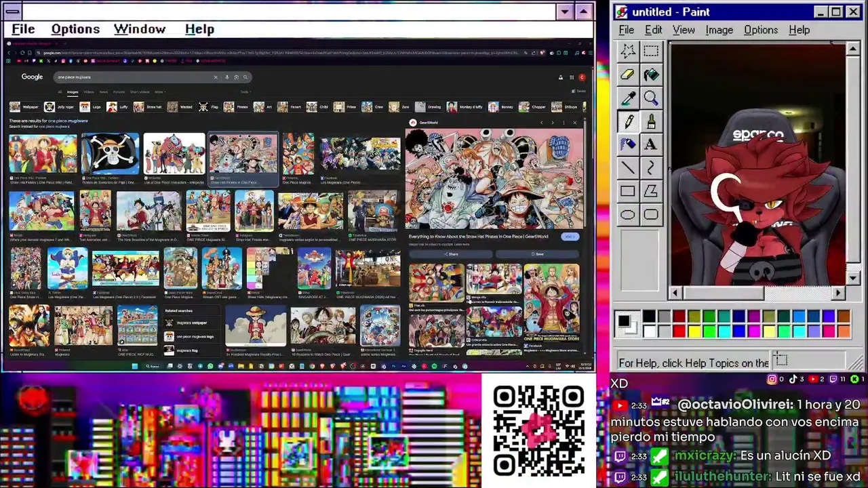Switch to the News tab on Google
Screen dimensions: 868x488
104,91
